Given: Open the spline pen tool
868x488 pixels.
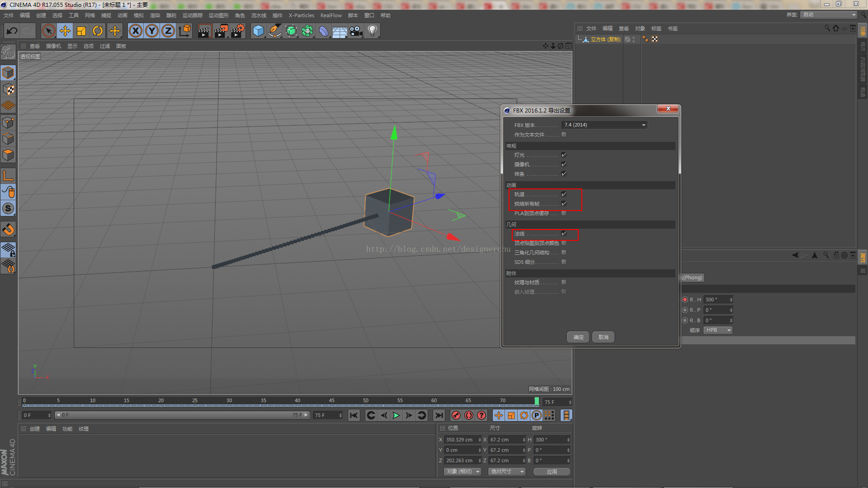Looking at the screenshot, I should (274, 31).
